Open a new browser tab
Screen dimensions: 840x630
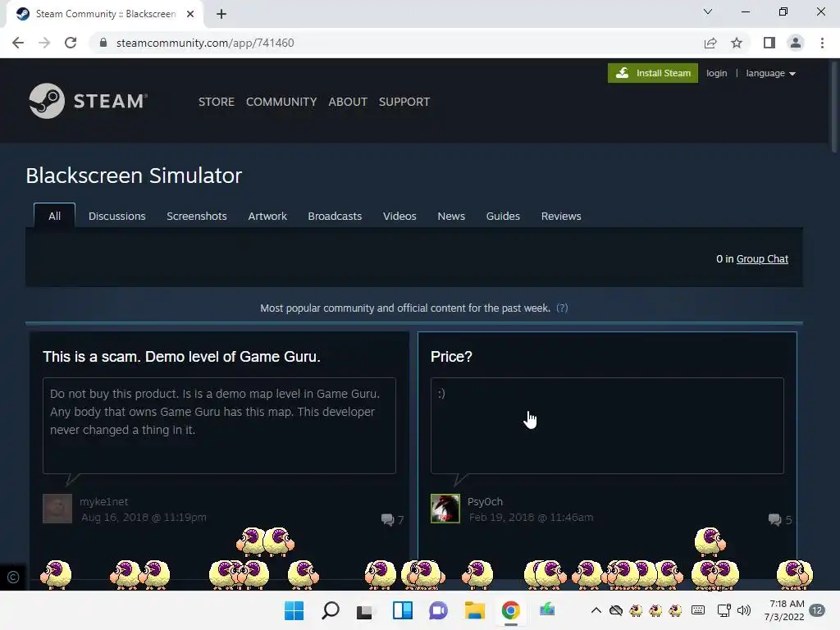221,14
